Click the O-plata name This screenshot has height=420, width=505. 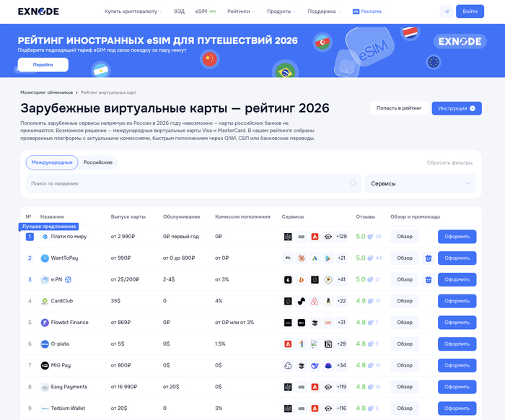tap(60, 344)
